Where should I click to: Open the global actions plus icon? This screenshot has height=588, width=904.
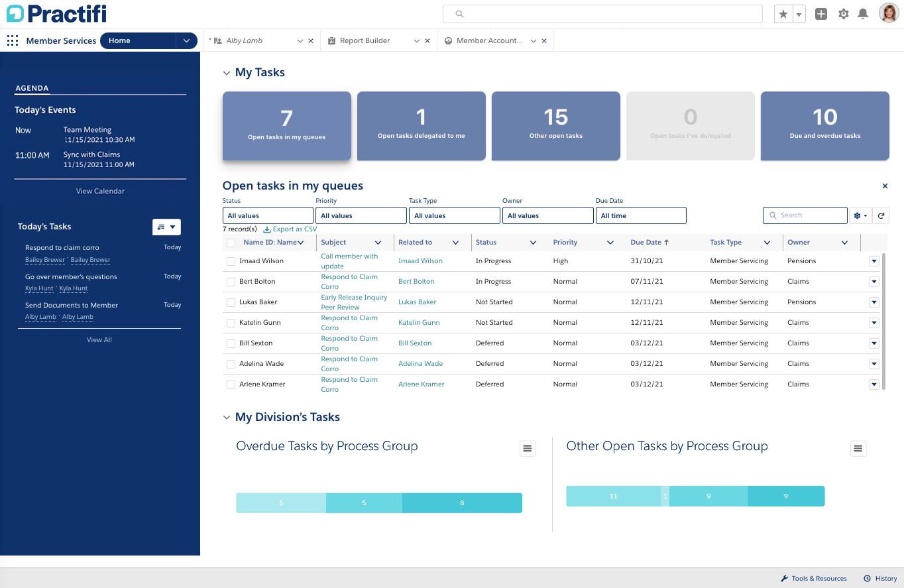coord(820,13)
